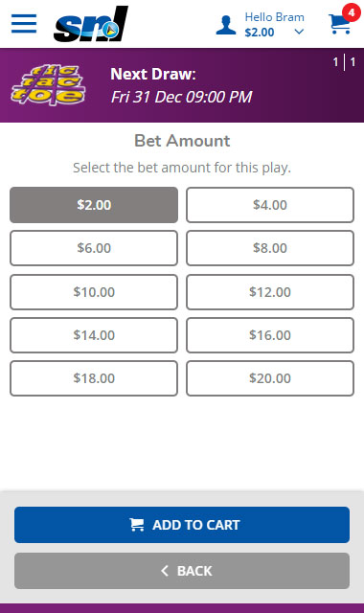Click the user profile silhouette icon
This screenshot has height=613, width=364.
click(226, 26)
